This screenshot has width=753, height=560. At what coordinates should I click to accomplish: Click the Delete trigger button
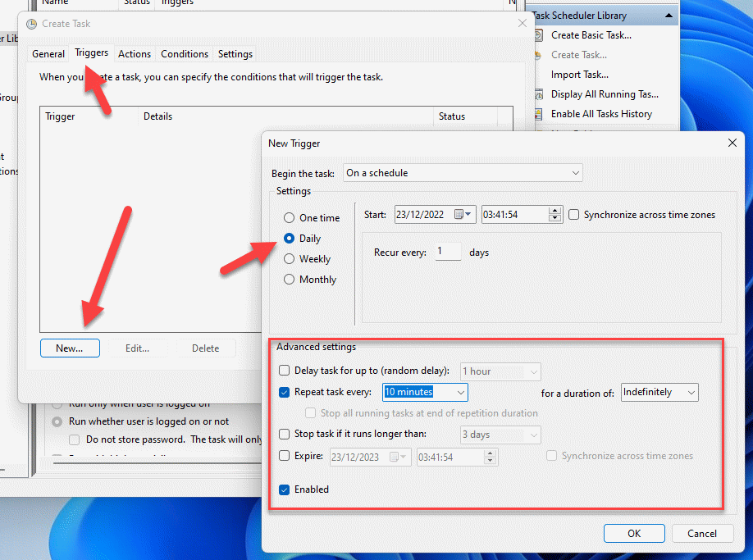tap(206, 348)
